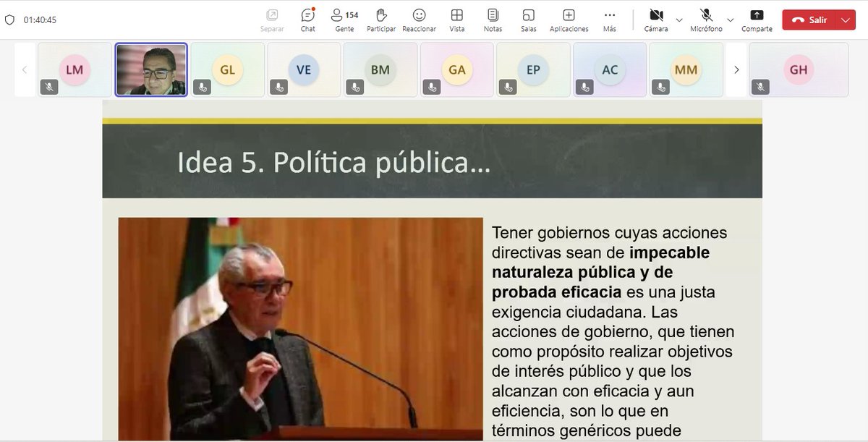This screenshot has width=868, height=442.
Task: Go to previous participants page
Action: click(x=25, y=69)
